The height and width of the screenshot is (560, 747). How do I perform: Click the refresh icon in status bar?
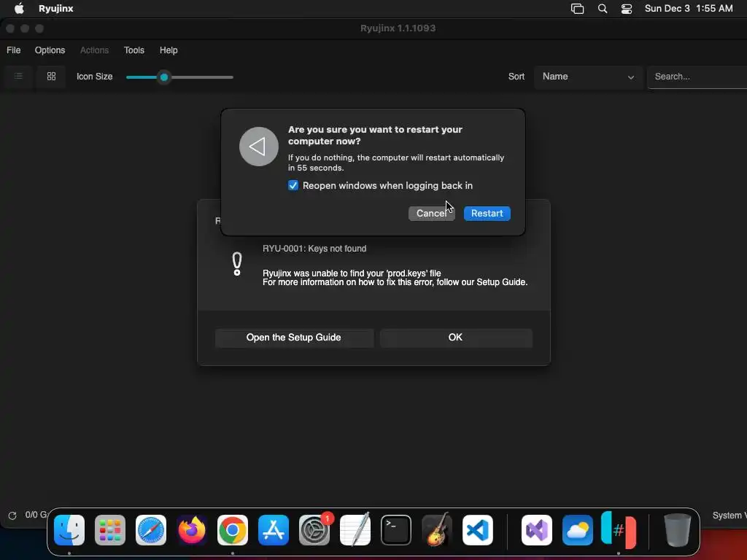[12, 516]
